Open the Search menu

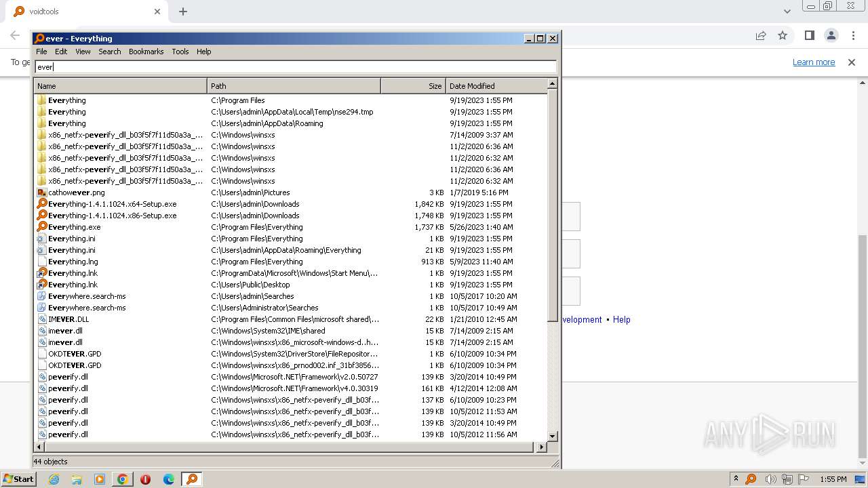(109, 52)
